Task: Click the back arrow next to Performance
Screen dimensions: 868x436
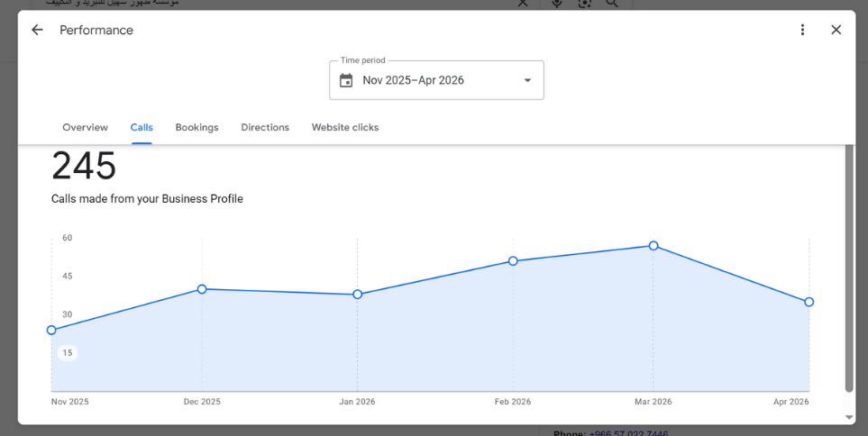Action: pyautogui.click(x=37, y=30)
